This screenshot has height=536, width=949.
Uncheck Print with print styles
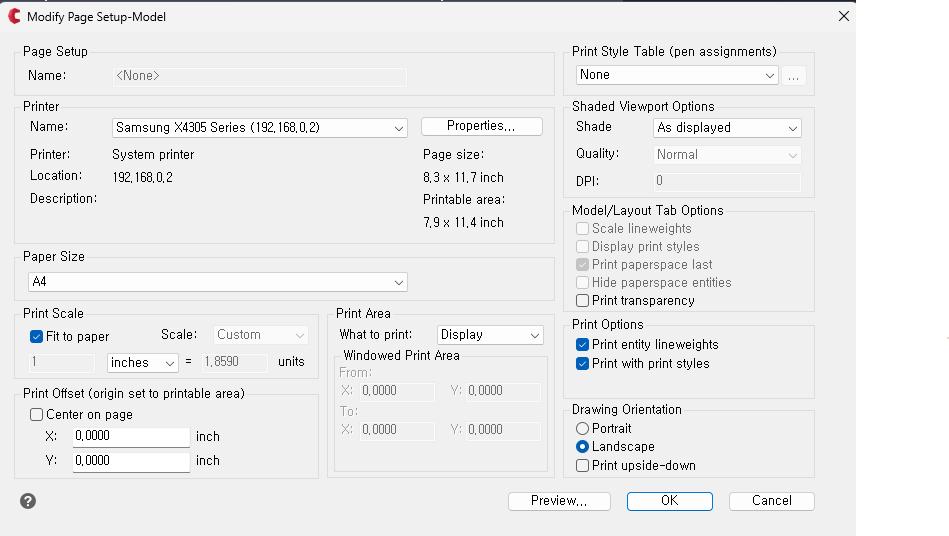pos(583,363)
